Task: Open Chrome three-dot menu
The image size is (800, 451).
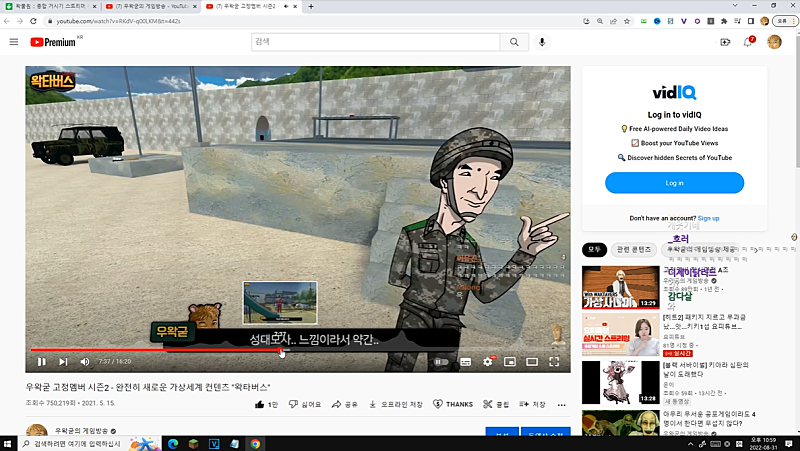Action: [x=795, y=21]
